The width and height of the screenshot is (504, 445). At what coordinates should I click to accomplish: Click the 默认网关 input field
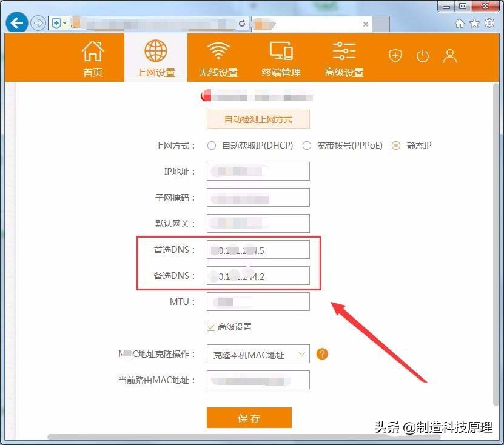(258, 223)
